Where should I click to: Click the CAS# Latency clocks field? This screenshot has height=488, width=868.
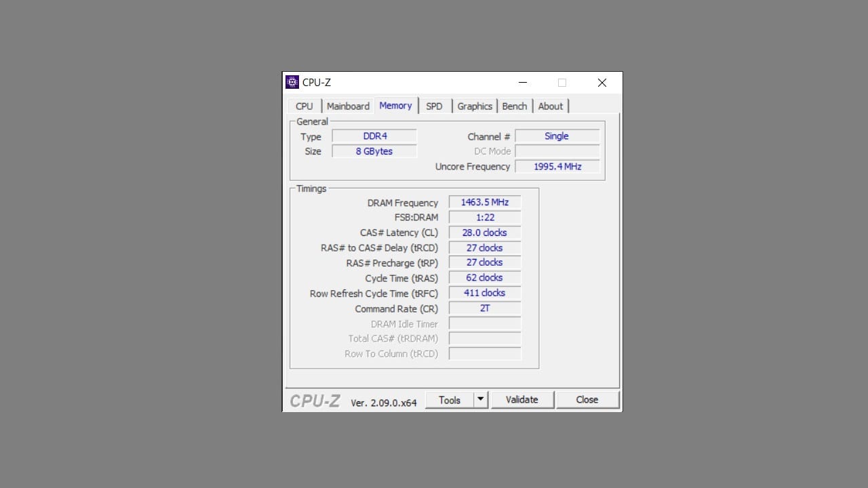coord(484,232)
